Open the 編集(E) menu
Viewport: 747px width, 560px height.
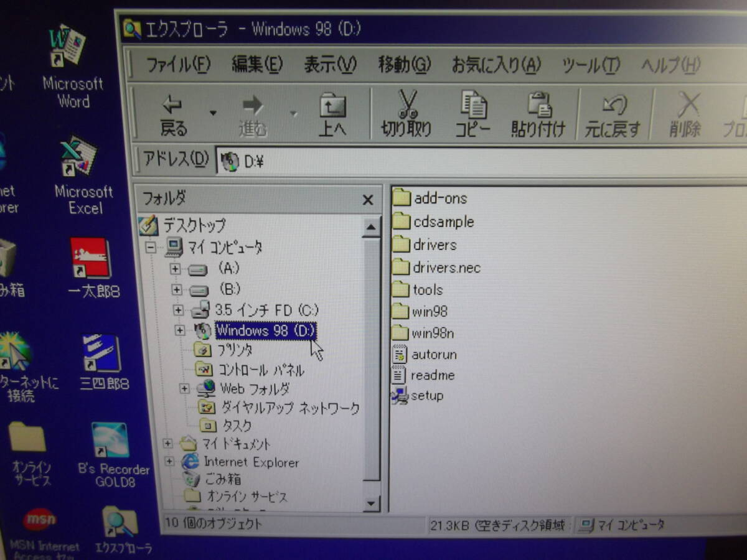257,63
